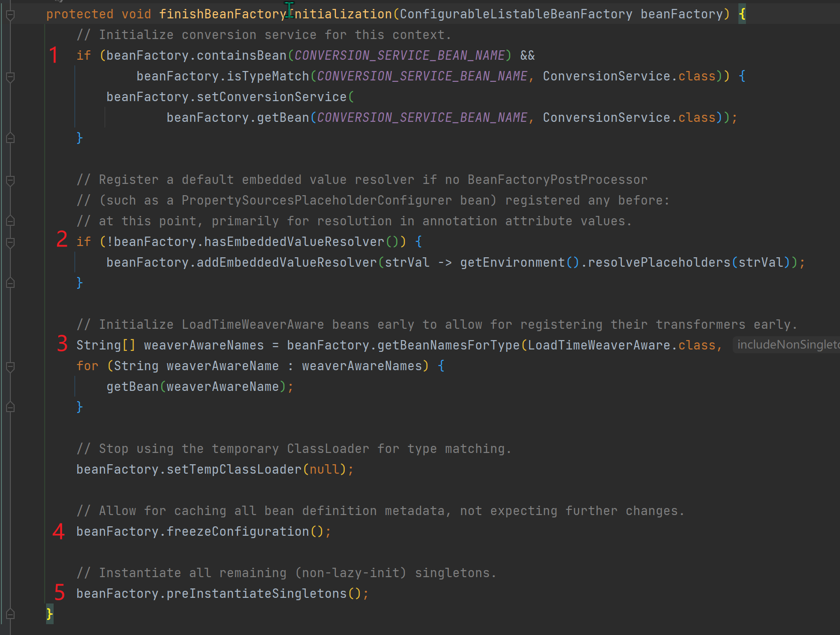Click the 'for' keyword of the loop
840x635 pixels.
[x=87, y=366]
